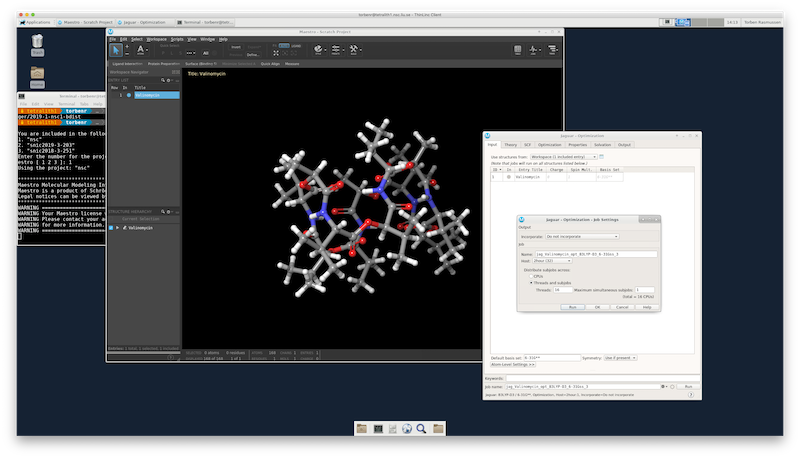Open web browser globe icon in dock
The image size is (800, 458).
pyautogui.click(x=407, y=429)
